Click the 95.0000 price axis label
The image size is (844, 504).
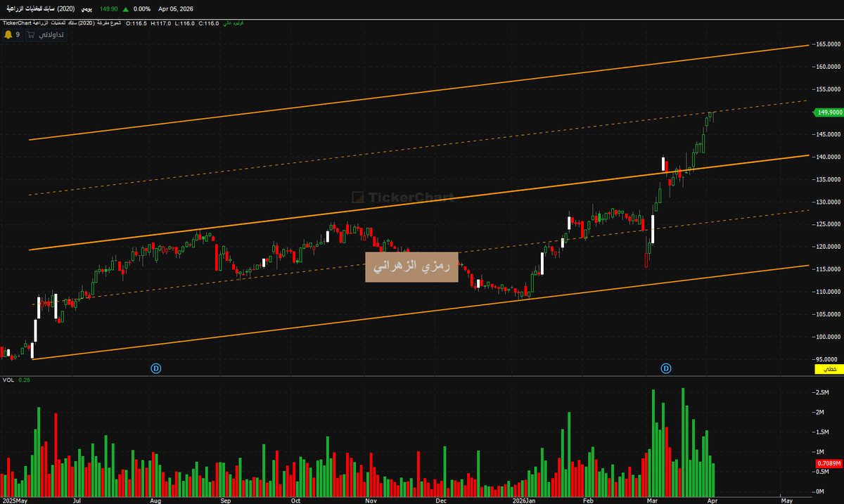(x=827, y=359)
